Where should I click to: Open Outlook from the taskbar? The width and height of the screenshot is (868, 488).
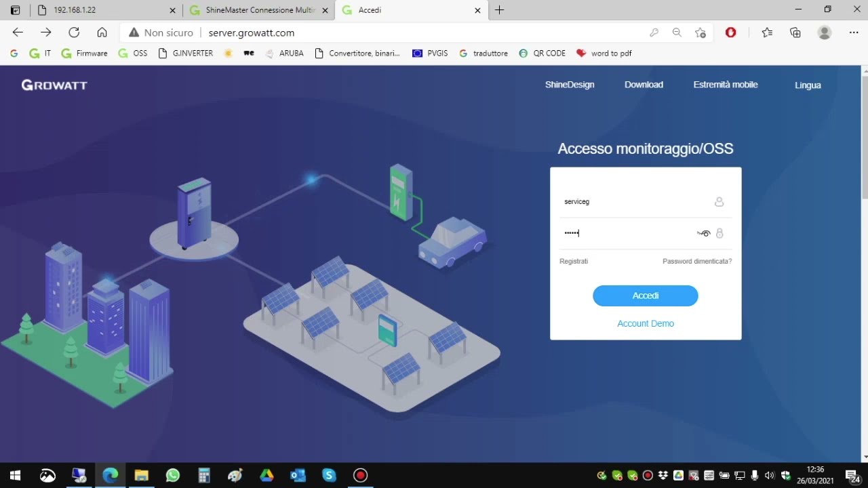click(x=298, y=475)
